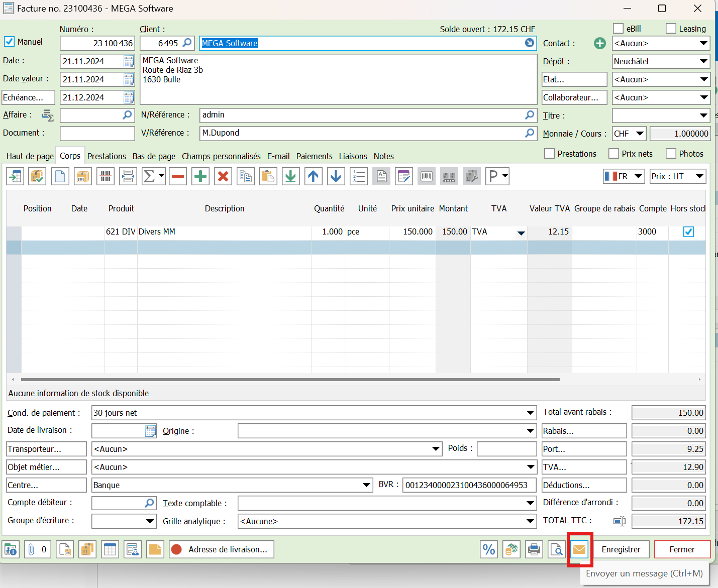Click the green add contact plus icon

[600, 43]
